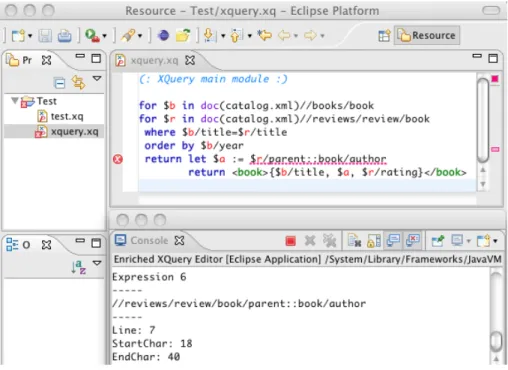Viewport: 508px width, 370px height.
Task: Click the blue sphere toolbar icon
Action: [x=163, y=35]
